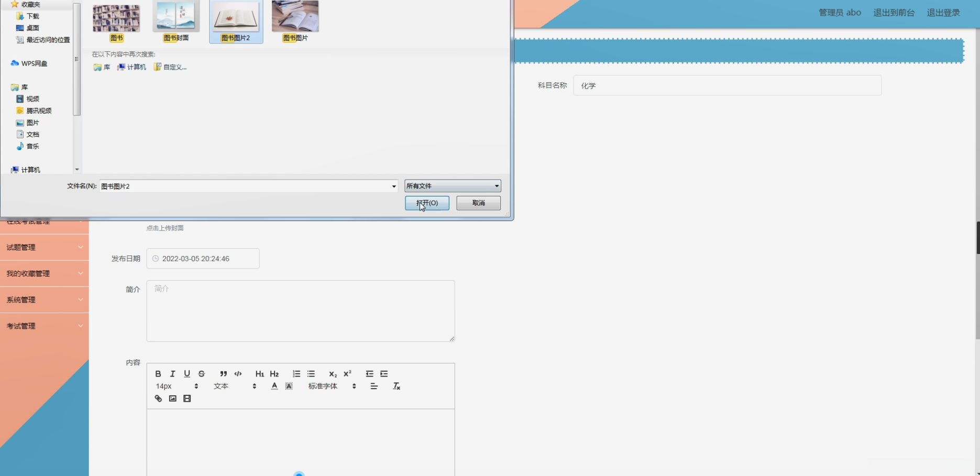The width and height of the screenshot is (980, 476).
Task: Open the 图片 library
Action: click(28, 123)
